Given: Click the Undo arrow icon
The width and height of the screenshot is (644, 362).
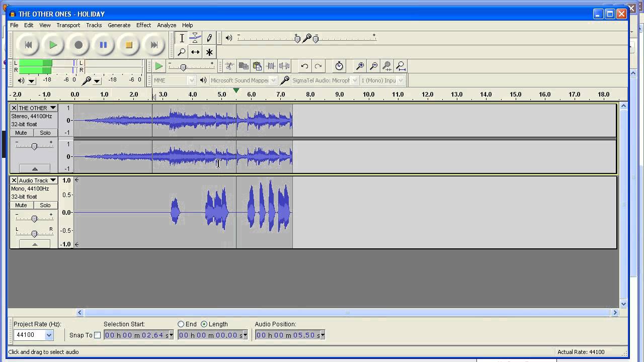Looking at the screenshot, I should click(x=304, y=66).
